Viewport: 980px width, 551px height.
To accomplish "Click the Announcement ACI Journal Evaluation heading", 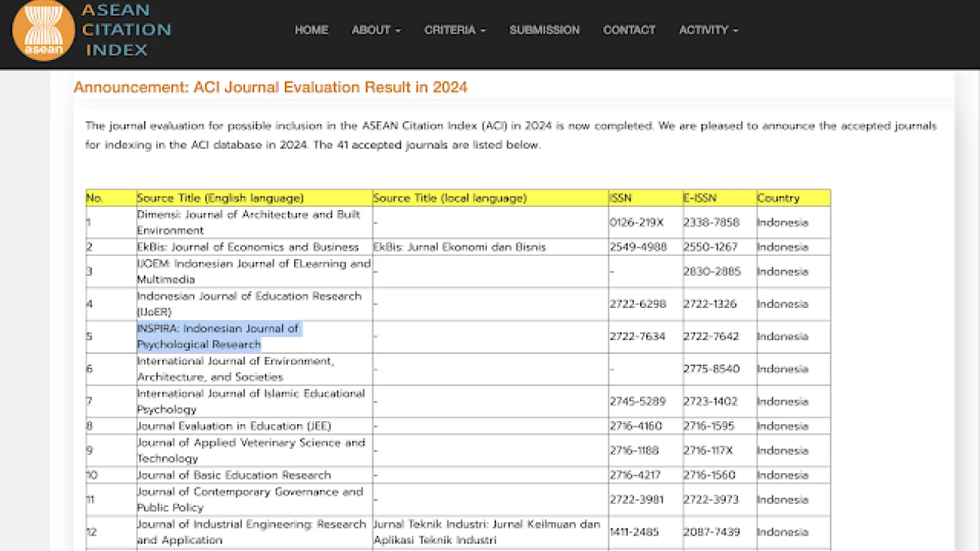I will point(270,87).
